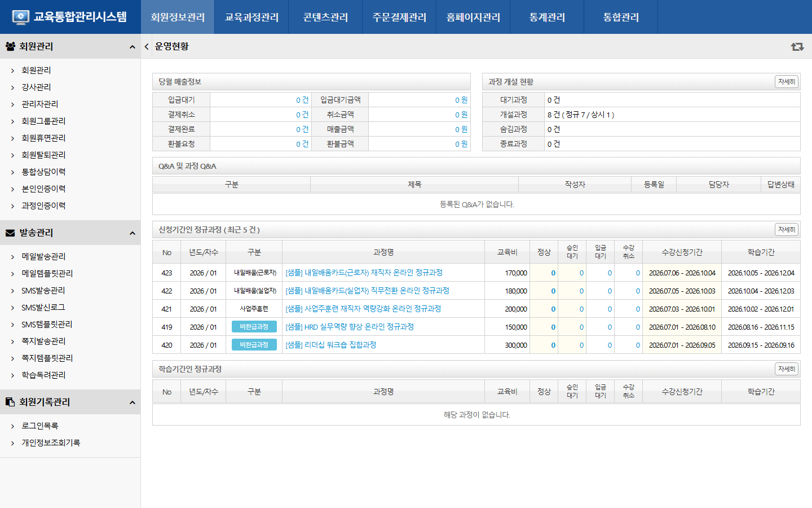This screenshot has height=508, width=812.
Task: Click the 과정명 header in 신청기간인 table
Action: [383, 252]
